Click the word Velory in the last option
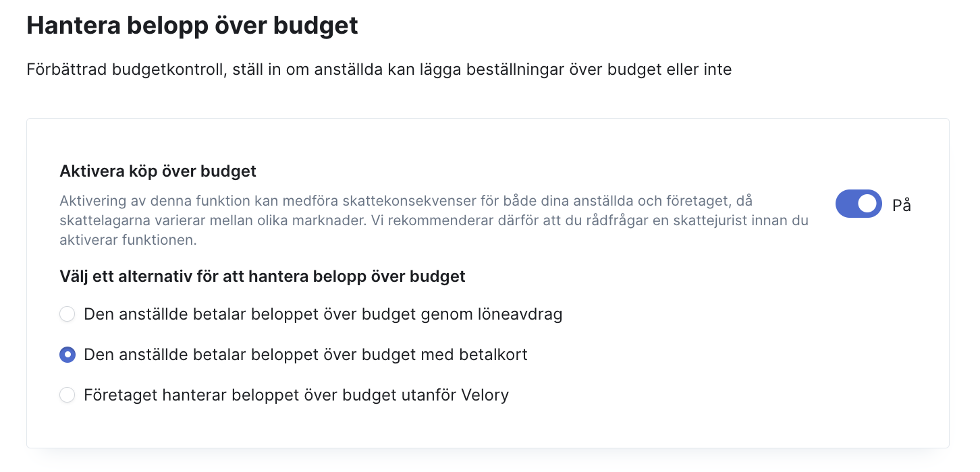This screenshot has width=980, height=472. [485, 395]
